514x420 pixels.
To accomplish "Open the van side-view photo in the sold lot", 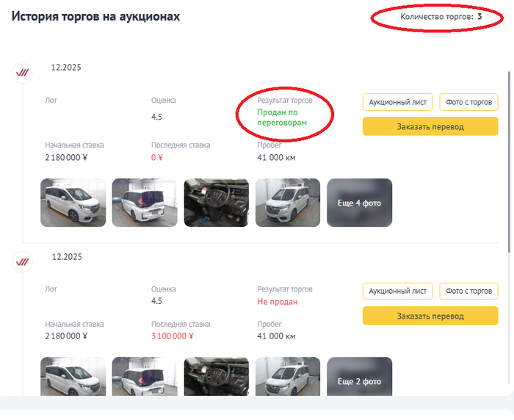I will click(x=73, y=203).
